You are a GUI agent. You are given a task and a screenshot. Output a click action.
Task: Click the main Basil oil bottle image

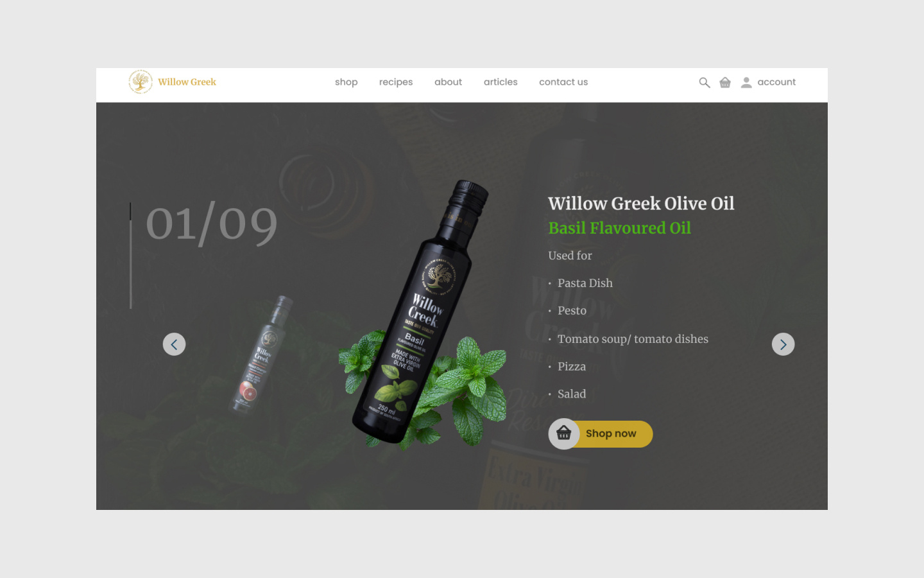(x=420, y=313)
